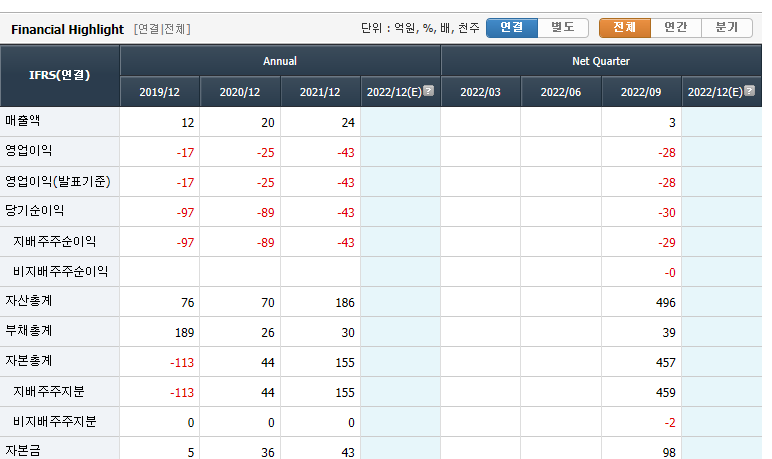Viewport: 772px width, 459px height.
Task: Click 매출액 value 3 for 2022/09
Action: [672, 123]
